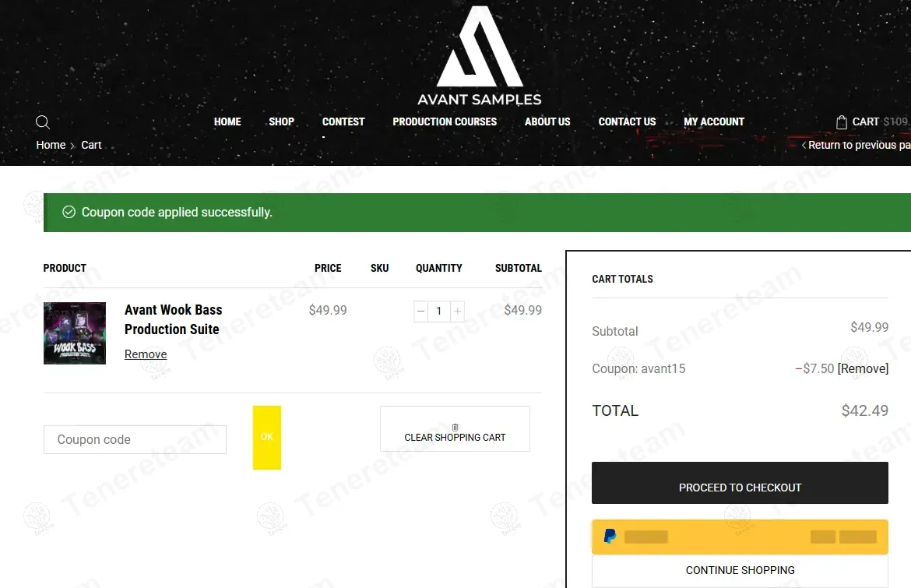Open Production Courses menu item
The image size is (911, 588).
point(445,122)
